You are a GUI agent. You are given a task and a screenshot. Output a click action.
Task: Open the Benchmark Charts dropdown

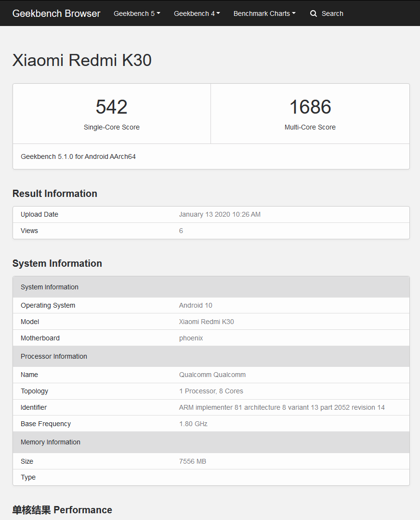point(264,13)
